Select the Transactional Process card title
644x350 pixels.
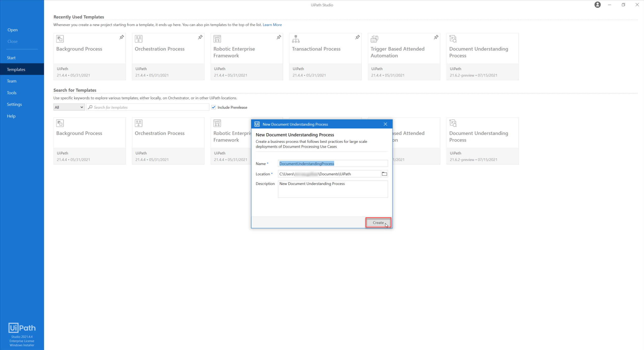click(x=316, y=49)
